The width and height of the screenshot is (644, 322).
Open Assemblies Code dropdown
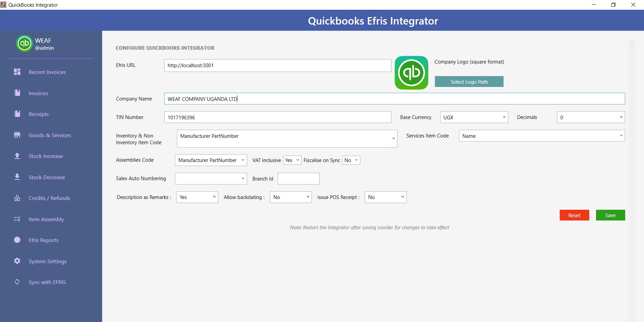(211, 160)
